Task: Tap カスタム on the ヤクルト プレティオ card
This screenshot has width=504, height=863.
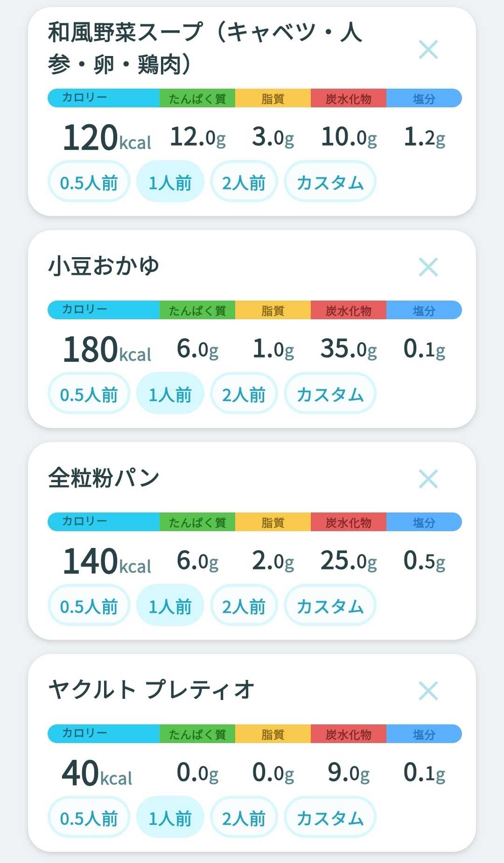Action: 330,817
